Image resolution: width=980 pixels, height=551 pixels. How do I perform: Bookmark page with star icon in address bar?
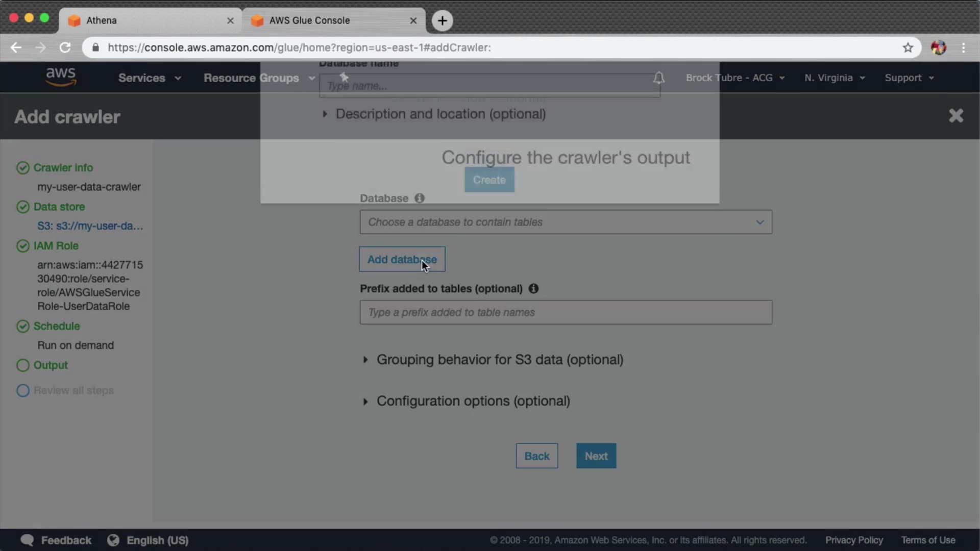908,47
